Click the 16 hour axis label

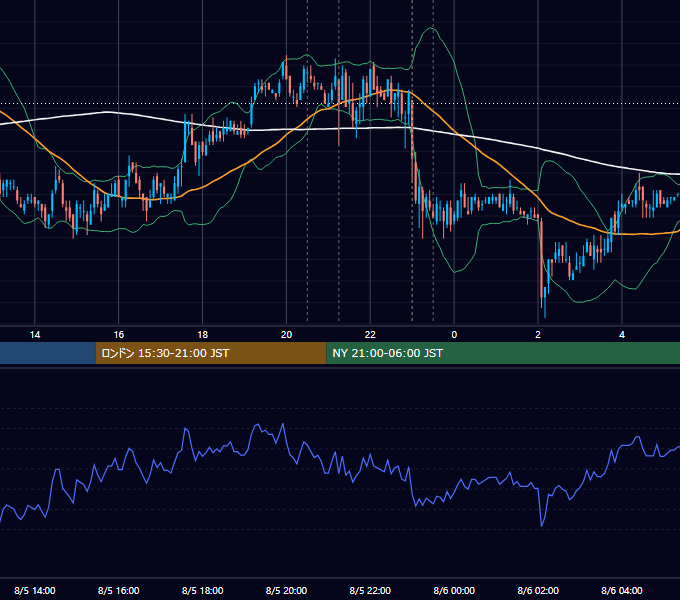pos(118,335)
